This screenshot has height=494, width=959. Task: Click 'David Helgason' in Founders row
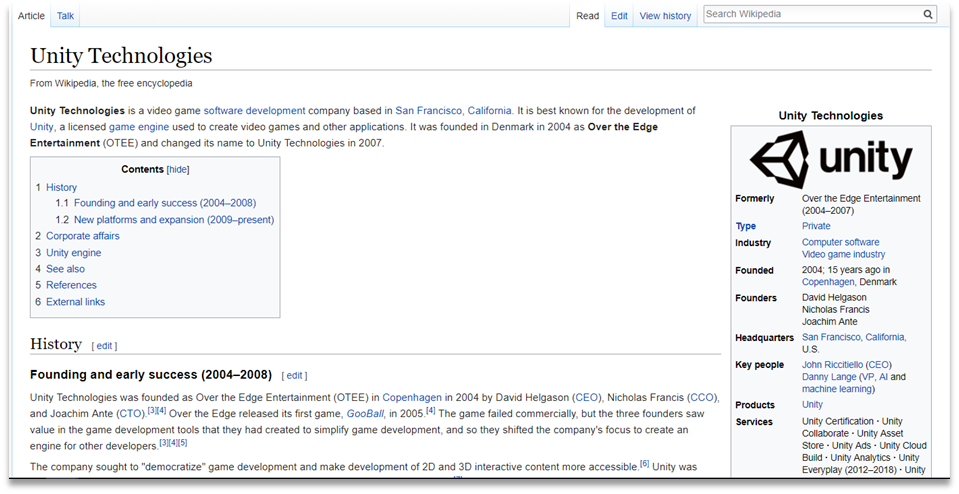(x=834, y=297)
